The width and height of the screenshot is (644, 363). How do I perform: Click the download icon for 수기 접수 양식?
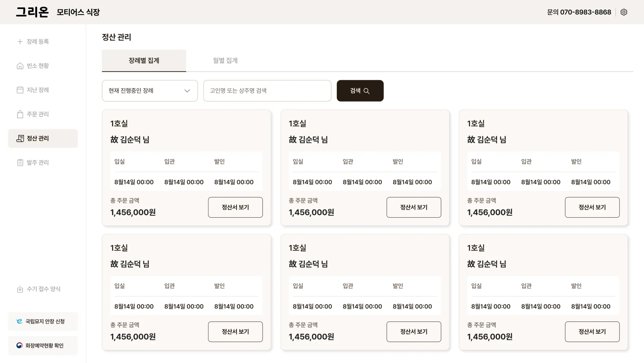[20, 289]
